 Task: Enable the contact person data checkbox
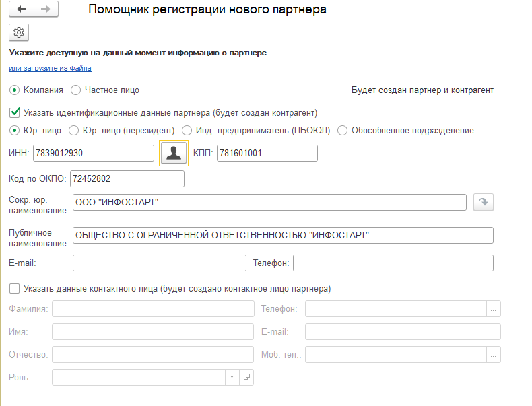(x=15, y=289)
